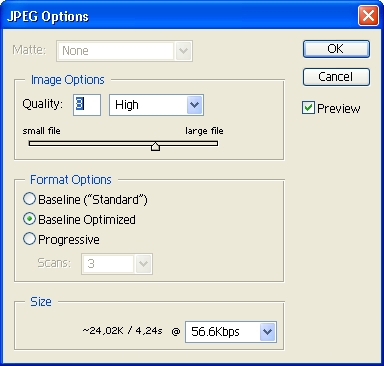Screen dimensions: 384x366
Task: Close the JPEG Options dialog
Action: tap(368, 15)
